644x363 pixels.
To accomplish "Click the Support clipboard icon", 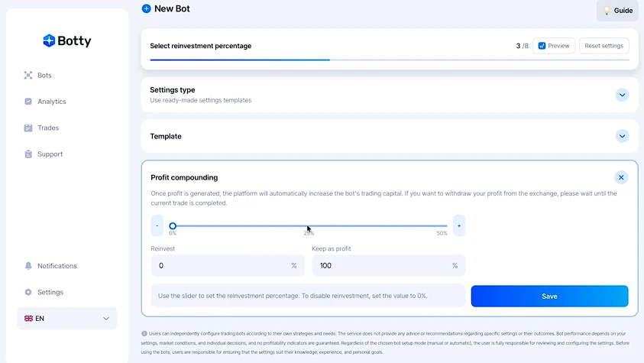I will pyautogui.click(x=28, y=154).
